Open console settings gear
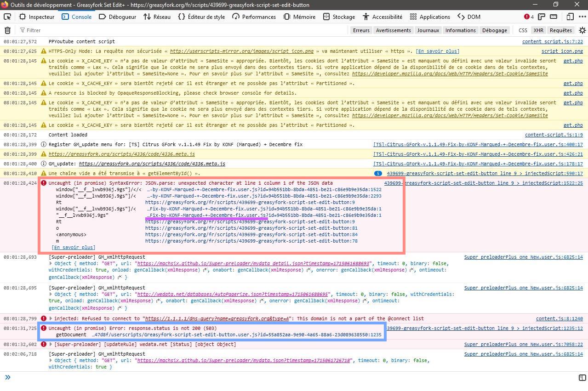Viewport: 588px width, 391px height. (x=582, y=30)
